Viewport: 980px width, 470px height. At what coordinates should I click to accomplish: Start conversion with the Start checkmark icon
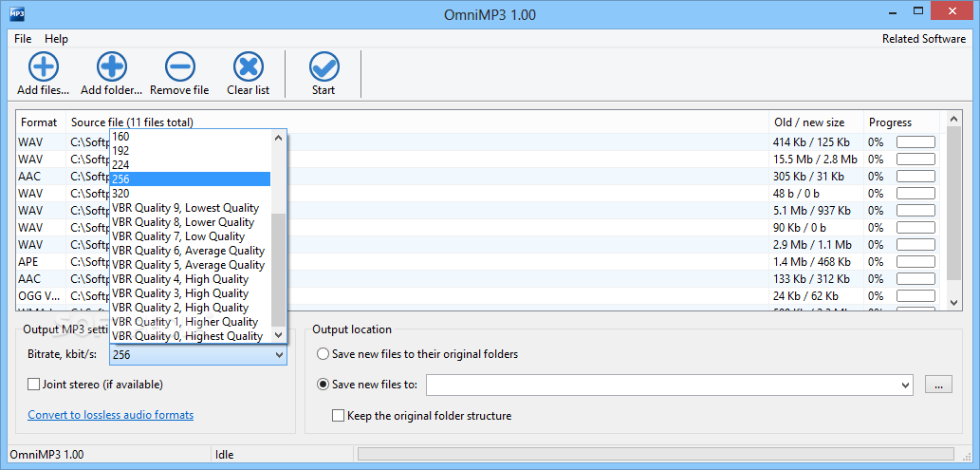(324, 66)
